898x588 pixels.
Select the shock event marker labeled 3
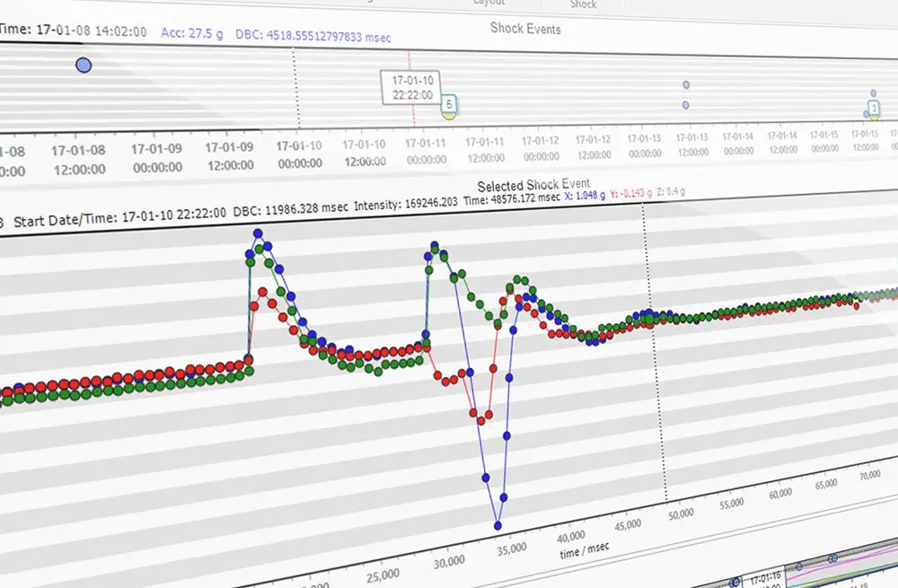pos(872,110)
